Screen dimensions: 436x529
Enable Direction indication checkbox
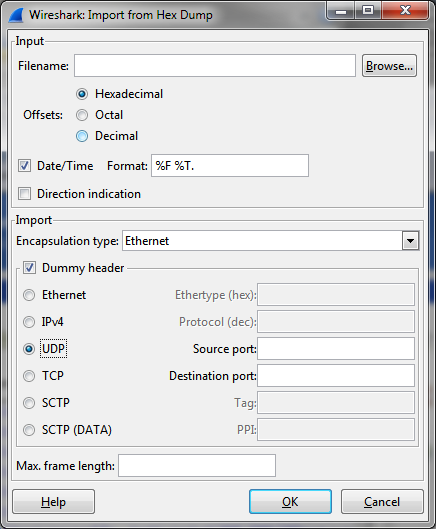point(24,194)
